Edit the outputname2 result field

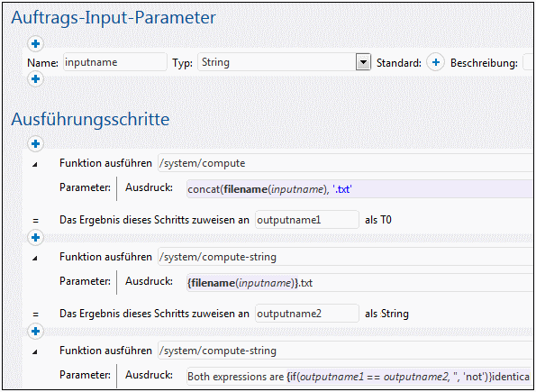tap(307, 314)
